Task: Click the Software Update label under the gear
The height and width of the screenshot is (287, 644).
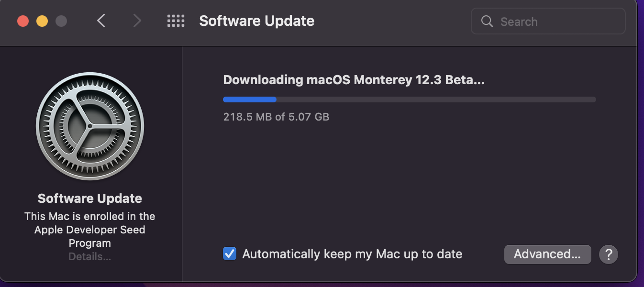Action: pyautogui.click(x=90, y=199)
